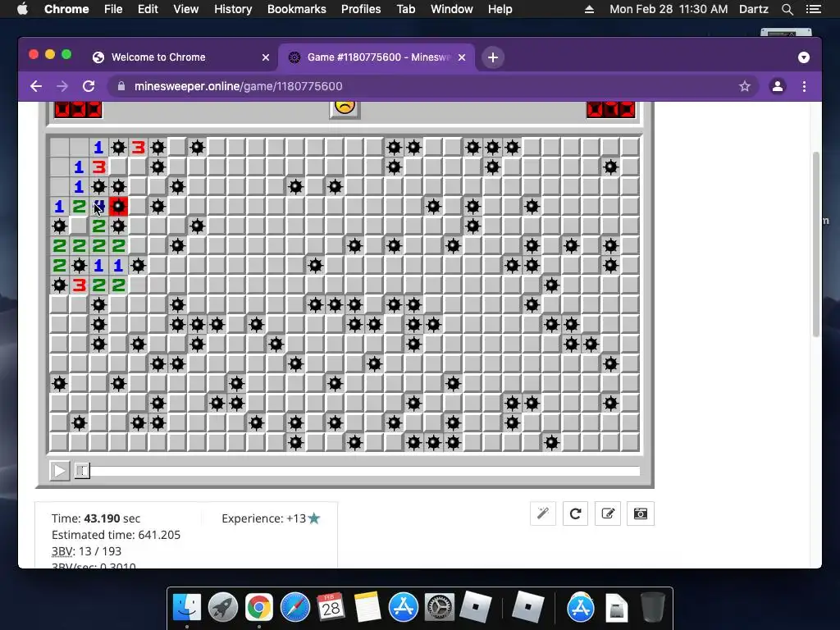Open the Edit menu

[148, 9]
